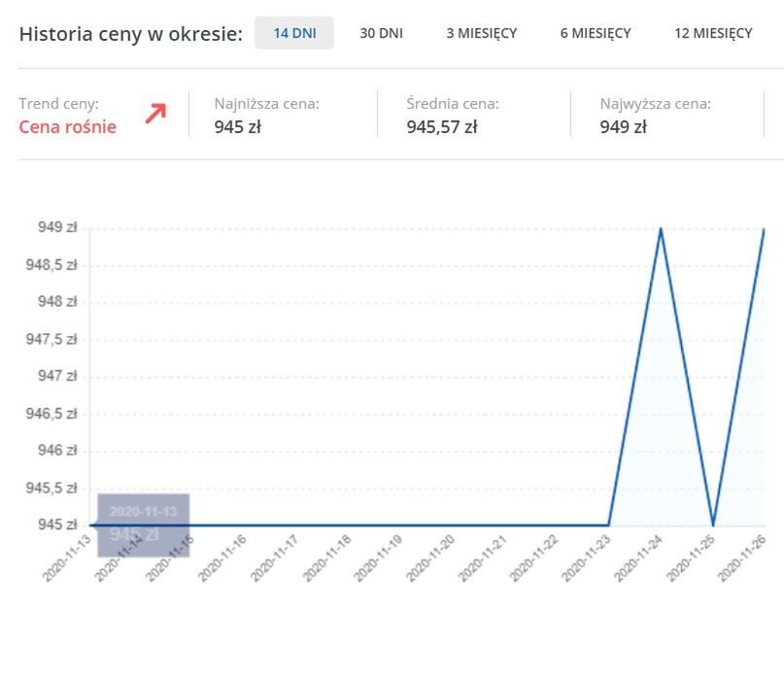Click the red rising trend arrow icon
Viewport: 784px width, 677px height.
[x=155, y=114]
